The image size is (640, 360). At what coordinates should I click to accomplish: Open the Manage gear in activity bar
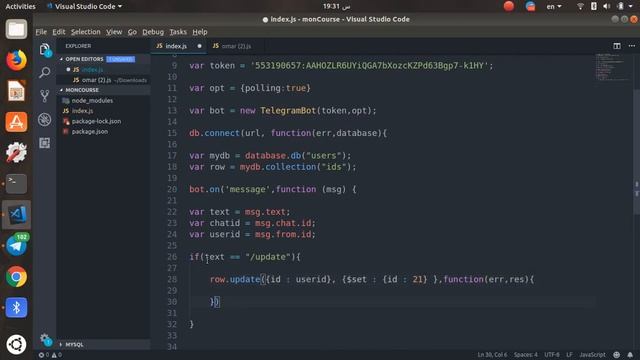pos(45,339)
